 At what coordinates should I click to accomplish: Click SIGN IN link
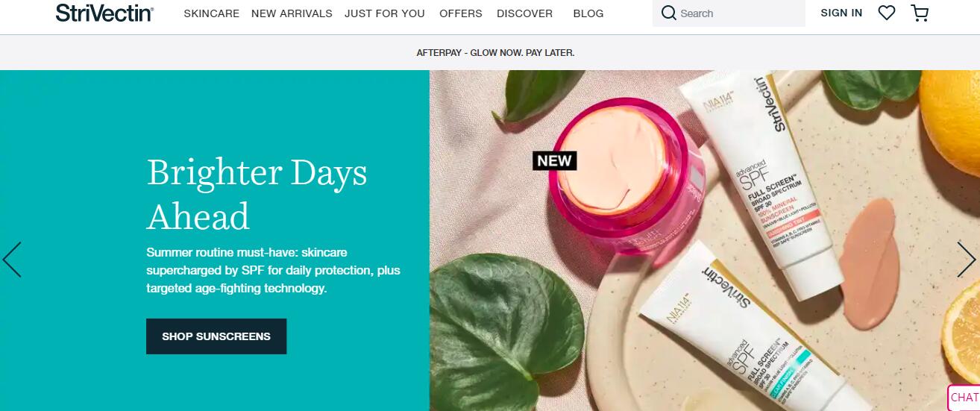[841, 13]
